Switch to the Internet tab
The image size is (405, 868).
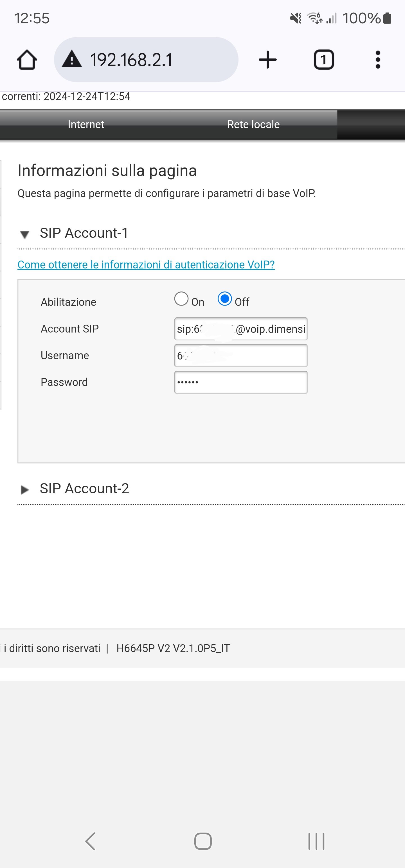(86, 124)
